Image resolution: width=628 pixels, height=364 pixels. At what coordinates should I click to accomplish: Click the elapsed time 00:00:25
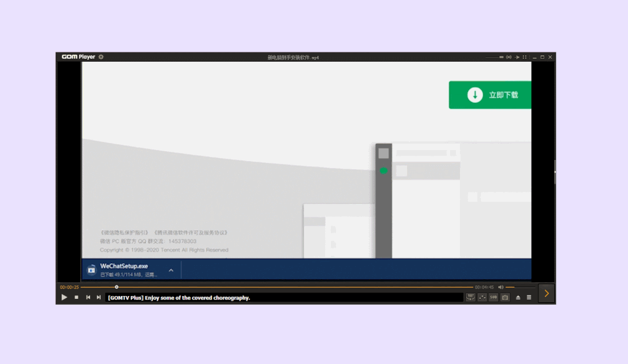point(69,287)
